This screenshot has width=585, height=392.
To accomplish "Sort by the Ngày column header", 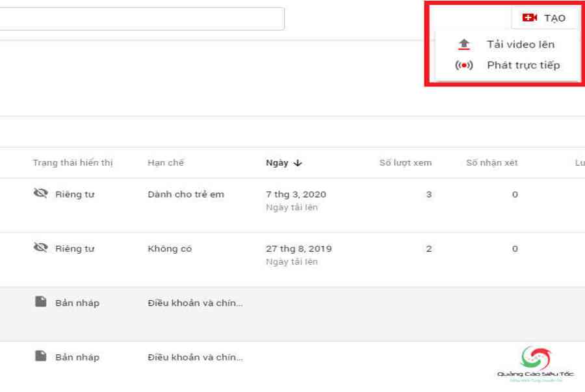I will (x=277, y=163).
